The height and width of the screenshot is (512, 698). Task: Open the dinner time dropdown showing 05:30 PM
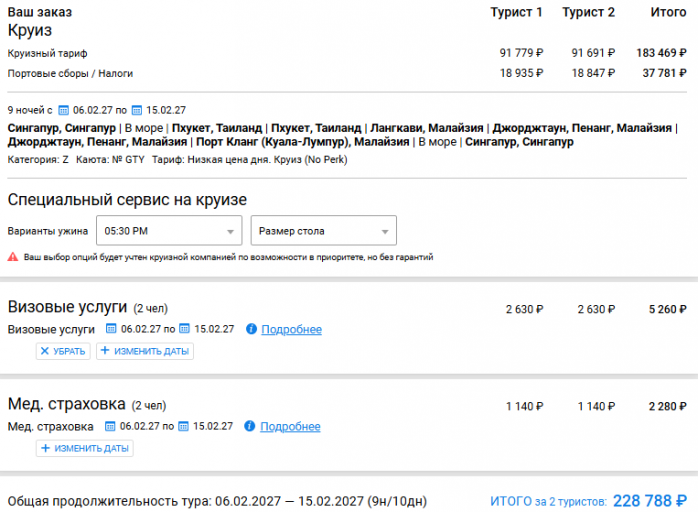(169, 231)
